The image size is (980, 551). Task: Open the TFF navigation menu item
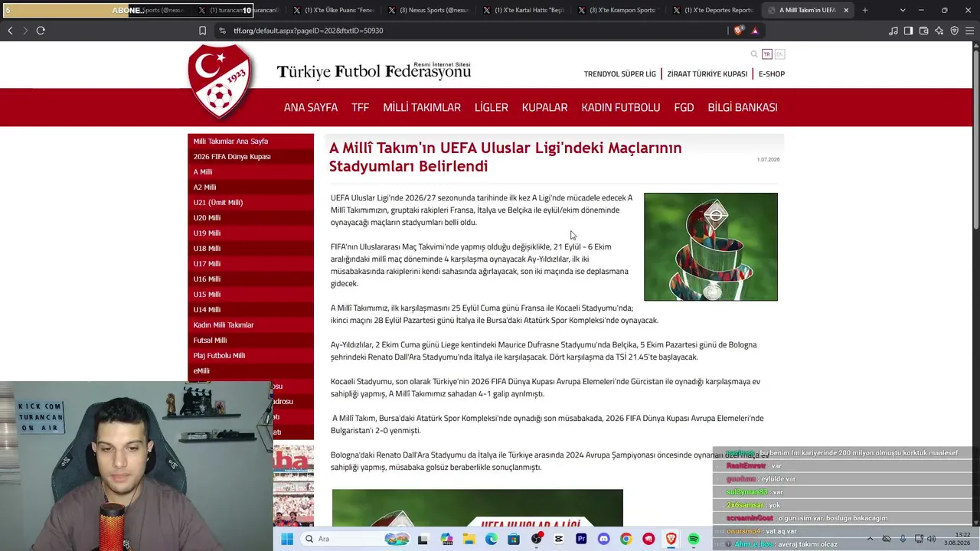coord(361,107)
